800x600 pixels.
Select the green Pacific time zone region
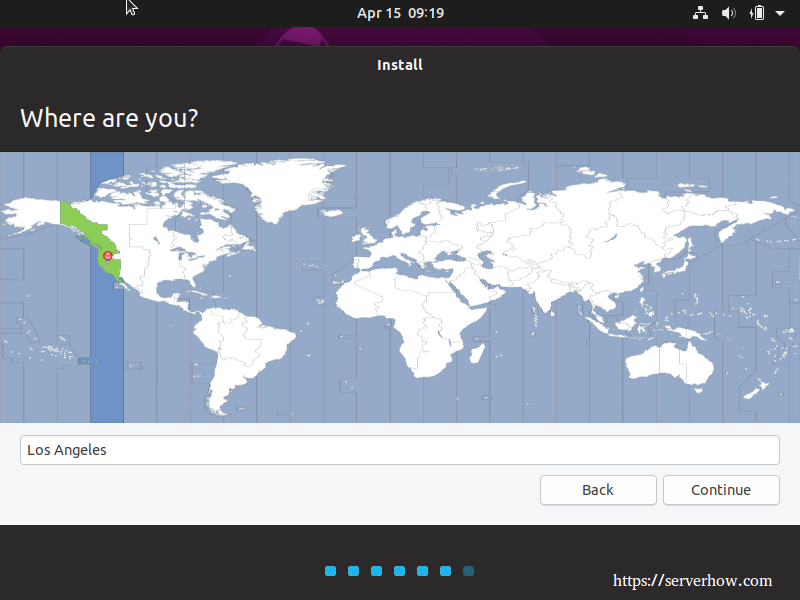pyautogui.click(x=92, y=231)
